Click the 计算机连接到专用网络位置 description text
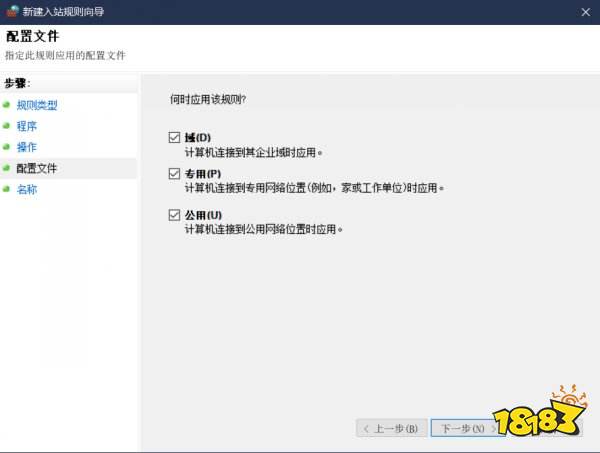This screenshot has width=600, height=453. pos(314,188)
